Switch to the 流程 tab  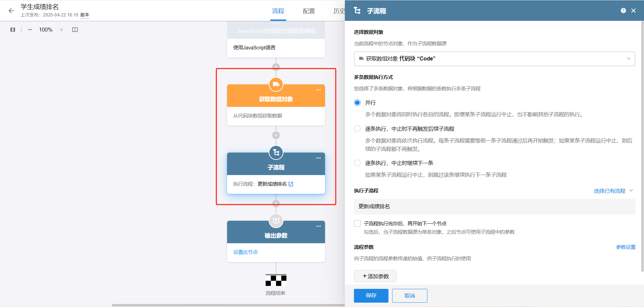278,11
